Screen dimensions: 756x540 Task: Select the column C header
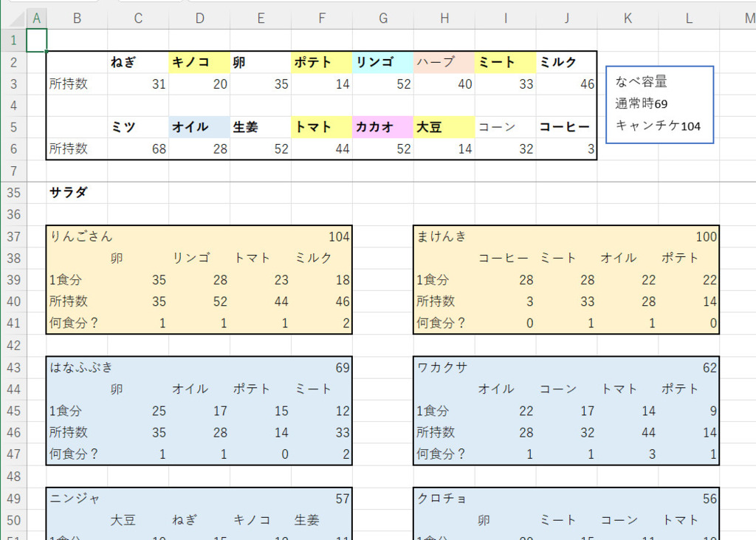pos(138,18)
